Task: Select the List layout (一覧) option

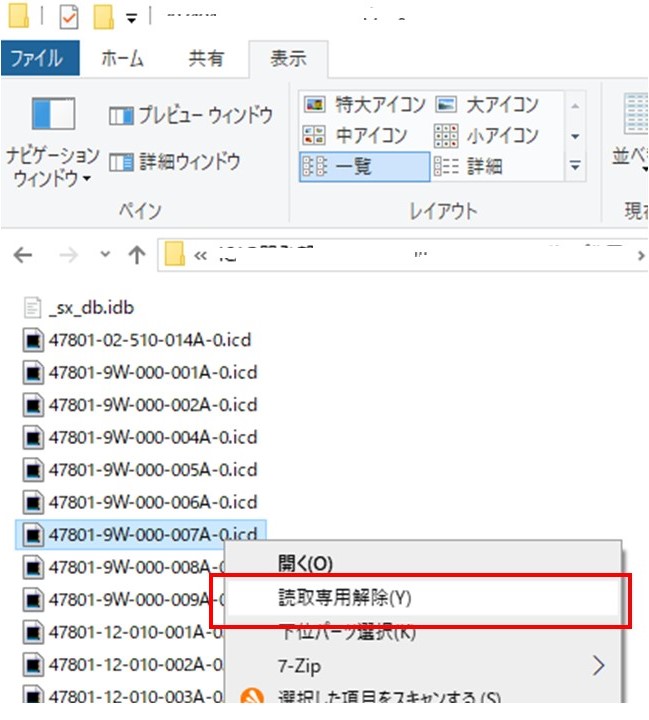Action: click(x=364, y=166)
